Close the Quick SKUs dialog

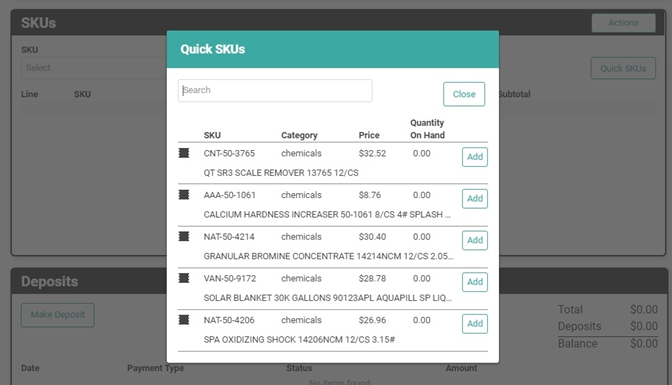point(464,94)
